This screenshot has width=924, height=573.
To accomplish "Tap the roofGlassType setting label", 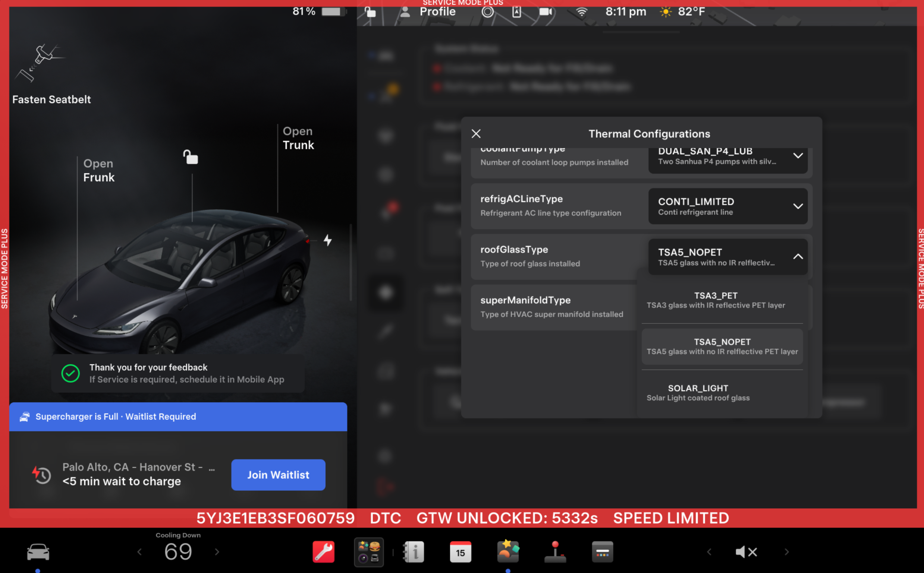I will click(x=514, y=249).
